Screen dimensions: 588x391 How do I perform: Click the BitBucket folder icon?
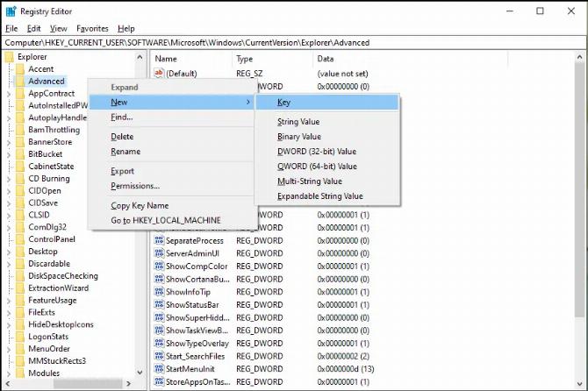click(x=20, y=154)
